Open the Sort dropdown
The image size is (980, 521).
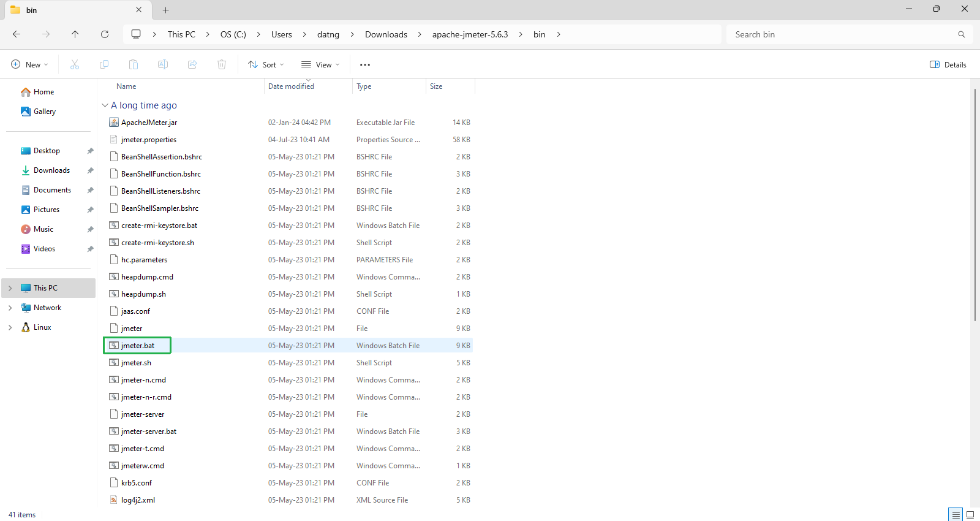pyautogui.click(x=266, y=64)
